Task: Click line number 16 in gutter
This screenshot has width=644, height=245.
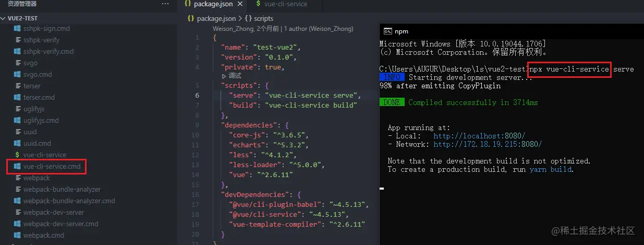Action: 195,194
